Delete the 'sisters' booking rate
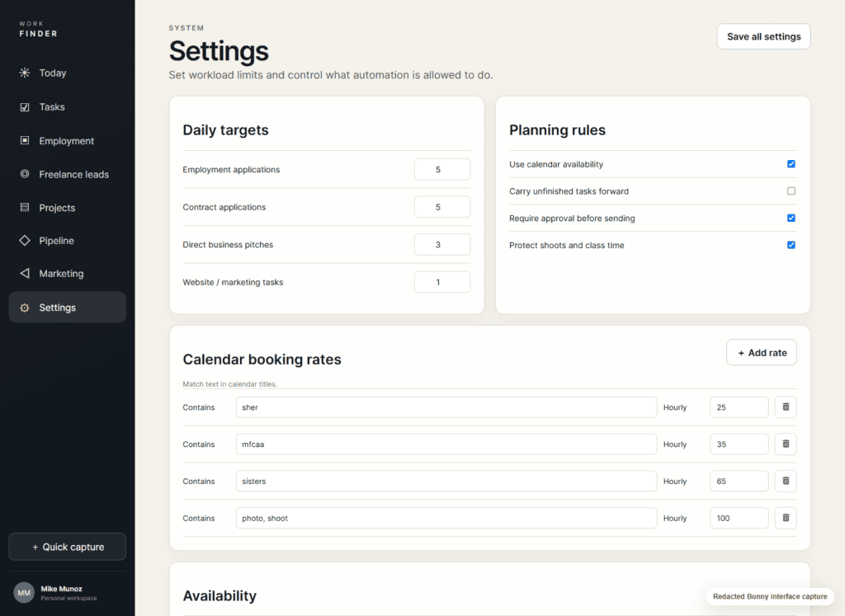 click(786, 481)
